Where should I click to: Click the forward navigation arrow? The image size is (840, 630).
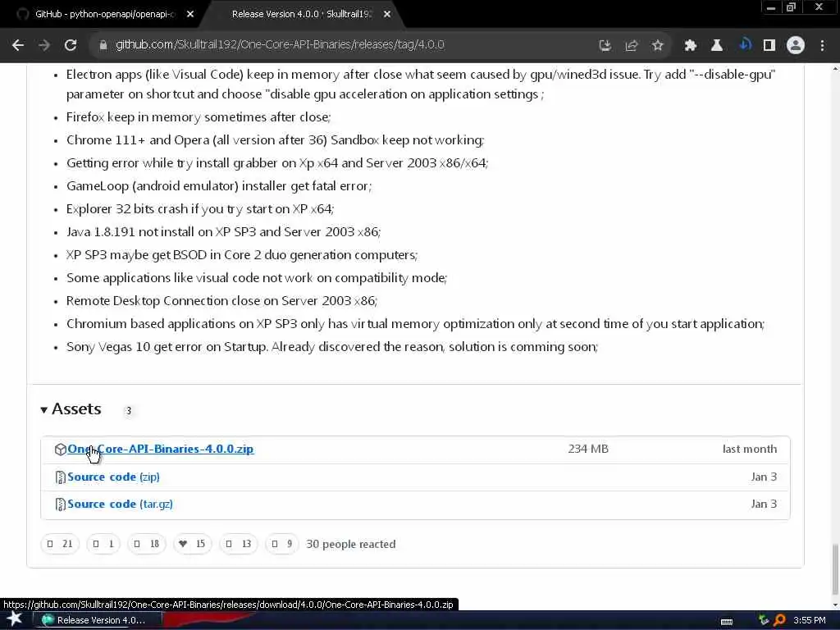point(44,45)
